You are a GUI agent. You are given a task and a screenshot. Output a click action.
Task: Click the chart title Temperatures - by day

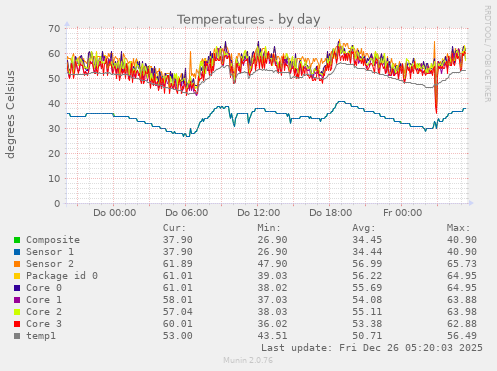coord(248,19)
